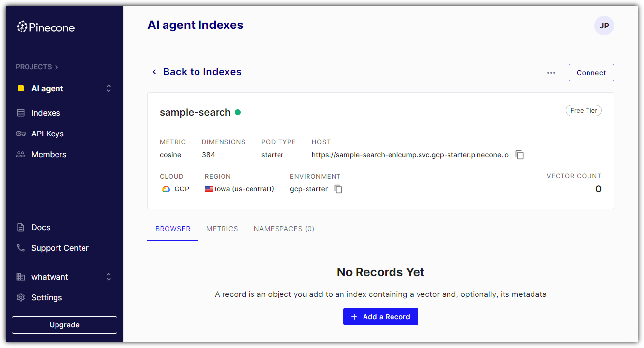This screenshot has height=348, width=644.
Task: Switch to the METRICS tab
Action: click(222, 229)
